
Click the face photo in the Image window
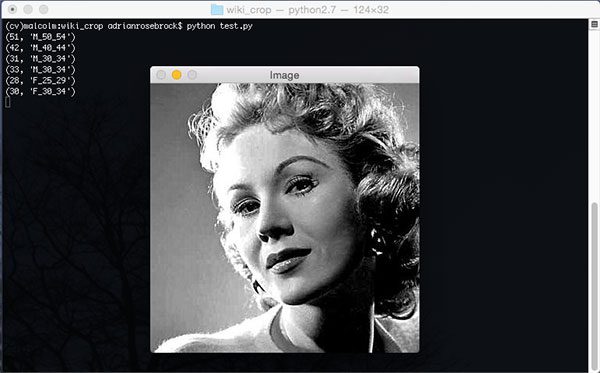tap(285, 218)
